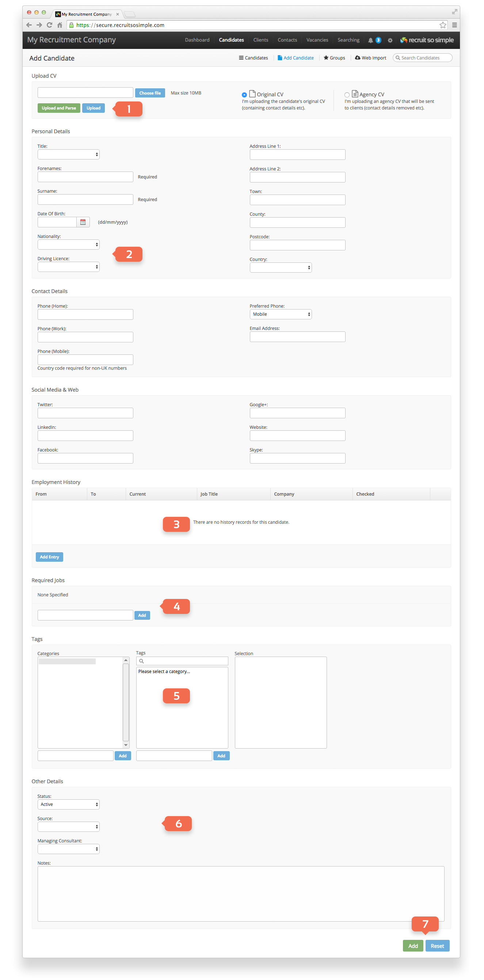Open the notifications bell icon
The height and width of the screenshot is (980, 484).
370,40
